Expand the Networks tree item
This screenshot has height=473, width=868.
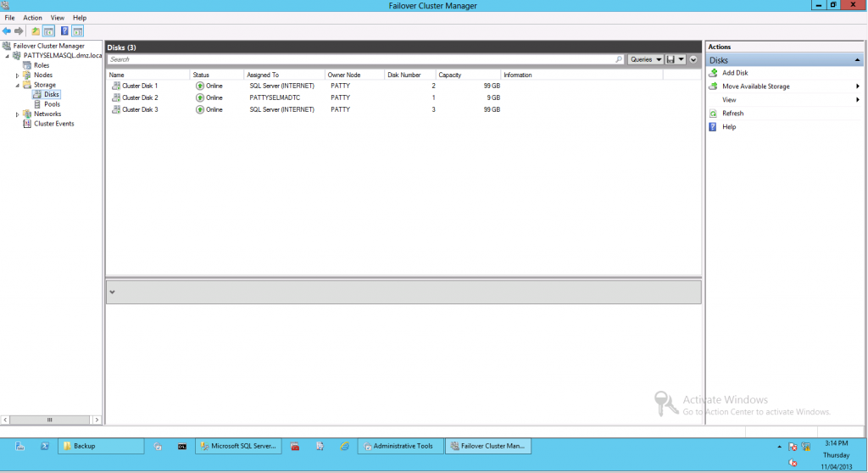tap(17, 114)
